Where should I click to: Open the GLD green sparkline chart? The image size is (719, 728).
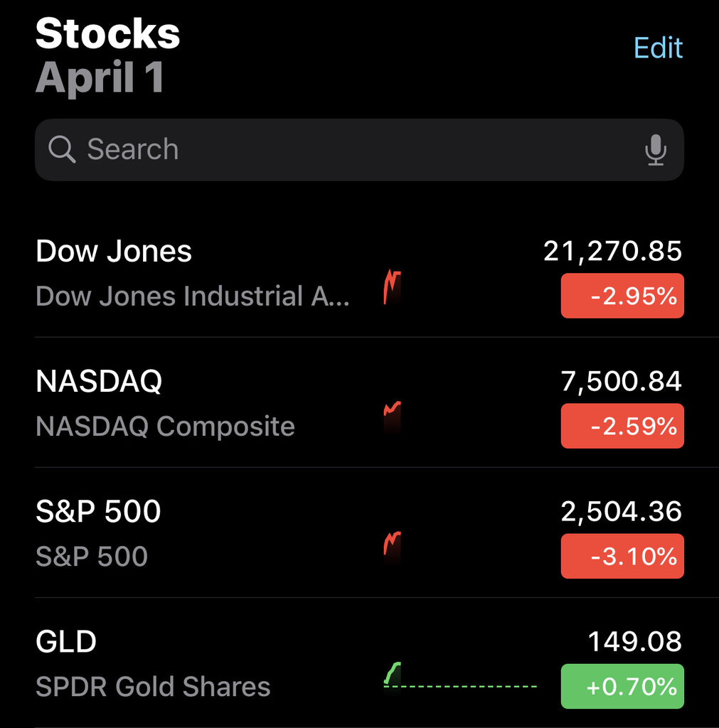pos(392,673)
